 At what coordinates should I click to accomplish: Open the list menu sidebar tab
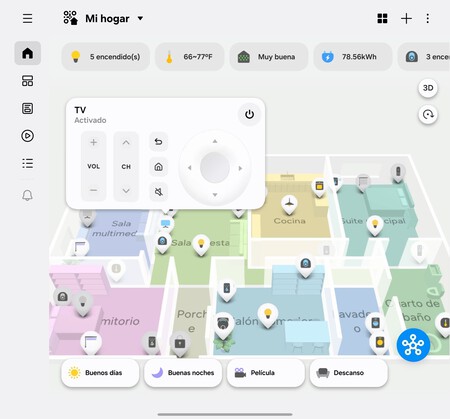(28, 163)
